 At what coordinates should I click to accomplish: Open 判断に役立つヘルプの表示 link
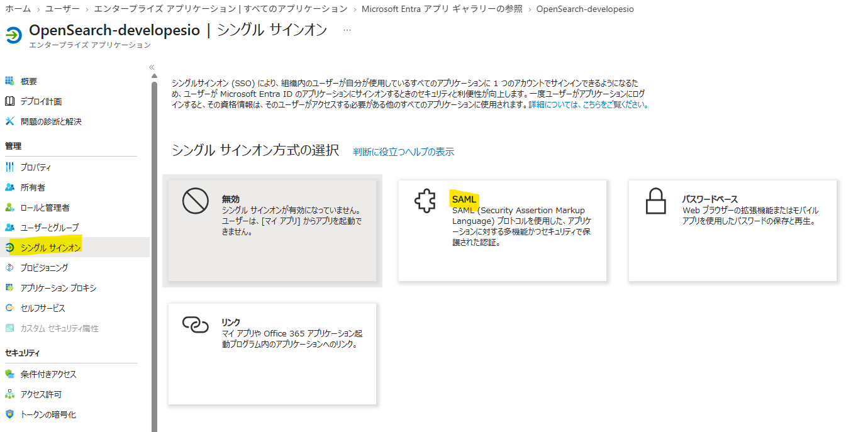(403, 152)
